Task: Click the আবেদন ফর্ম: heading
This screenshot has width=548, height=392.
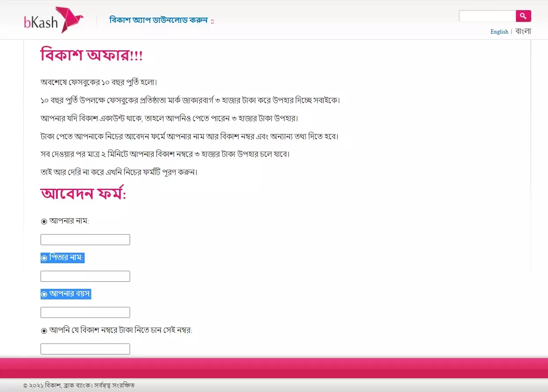Action: click(x=83, y=194)
